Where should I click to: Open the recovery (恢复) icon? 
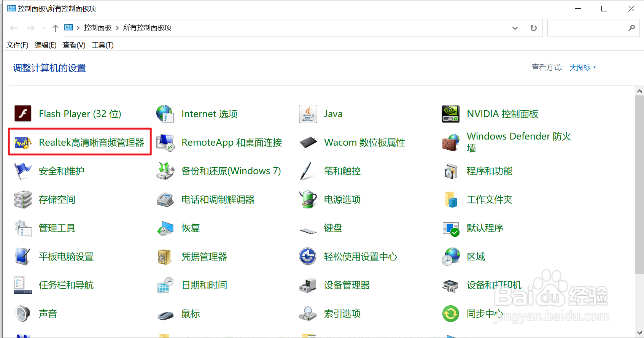165,228
